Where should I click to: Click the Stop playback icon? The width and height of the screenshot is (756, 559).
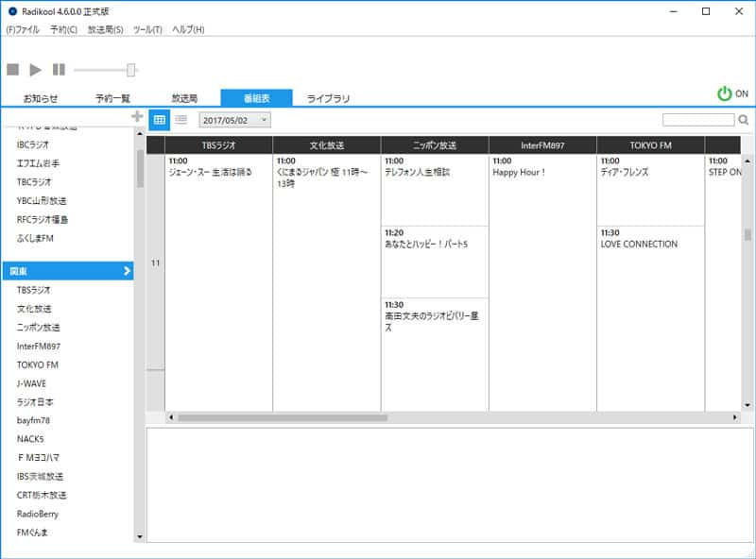pos(12,68)
